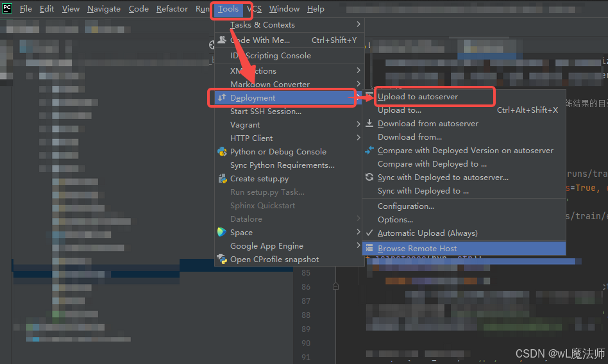Click the Deployment up-down arrows icon

pos(221,97)
